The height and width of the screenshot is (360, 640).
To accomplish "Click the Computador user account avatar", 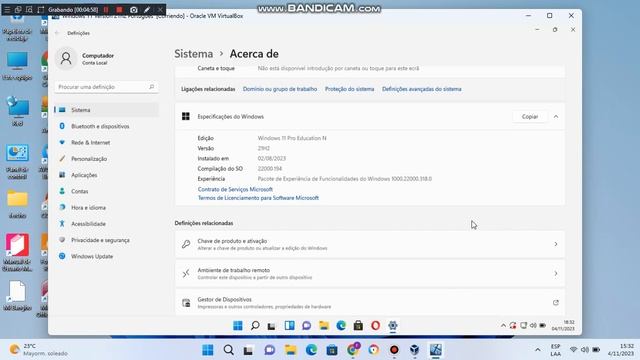I will [x=66, y=58].
